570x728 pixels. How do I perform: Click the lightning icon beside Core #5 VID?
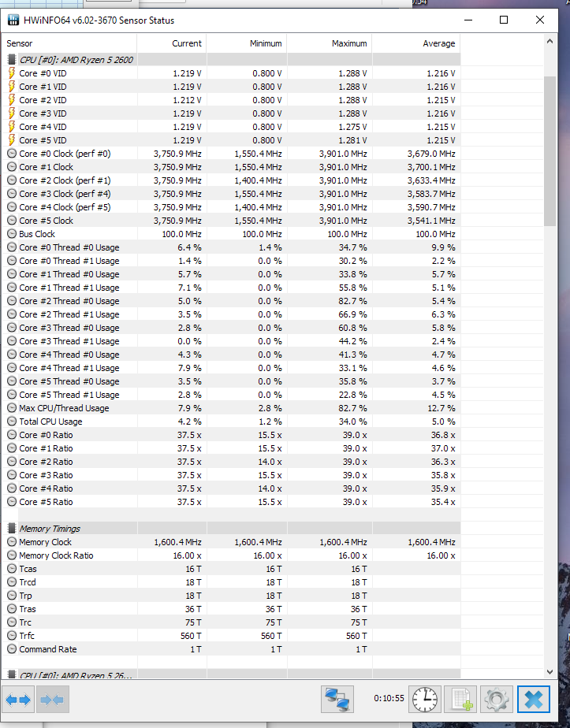point(12,140)
